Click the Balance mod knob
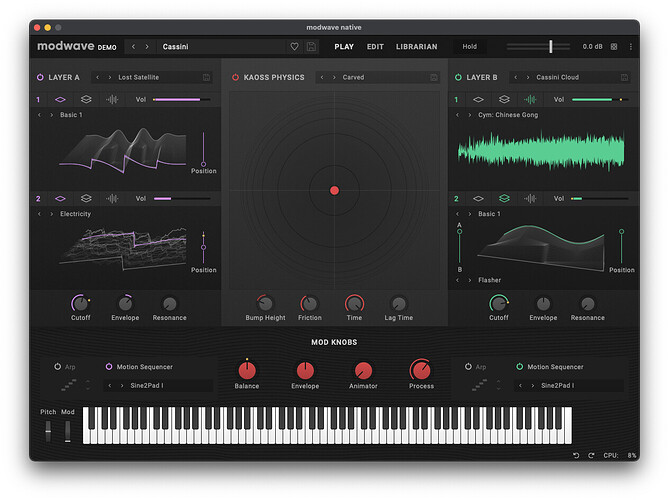The image size is (669, 500). coord(247,370)
